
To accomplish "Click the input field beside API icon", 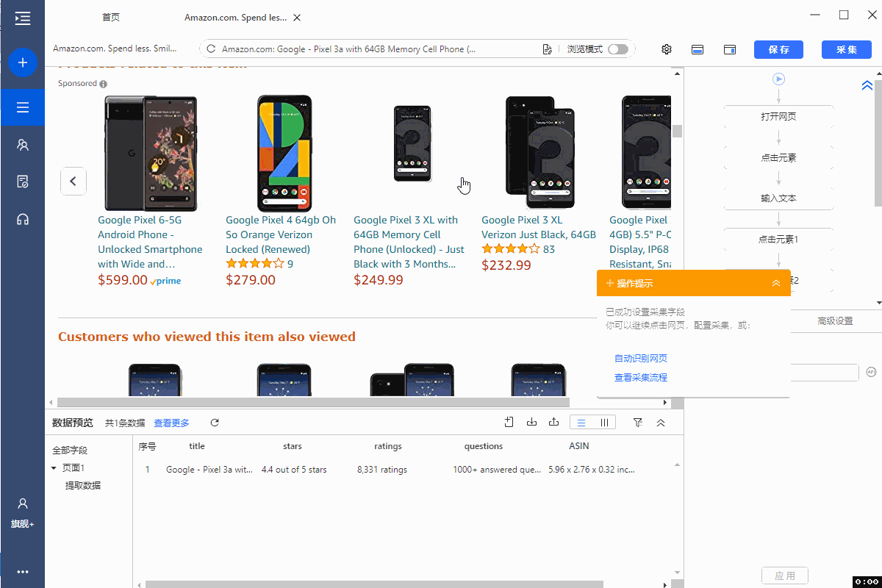I will coord(825,373).
